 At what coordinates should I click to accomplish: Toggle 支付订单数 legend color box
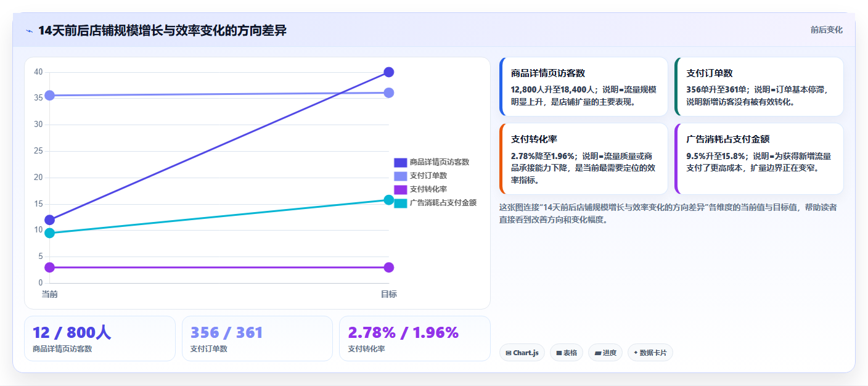(401, 176)
